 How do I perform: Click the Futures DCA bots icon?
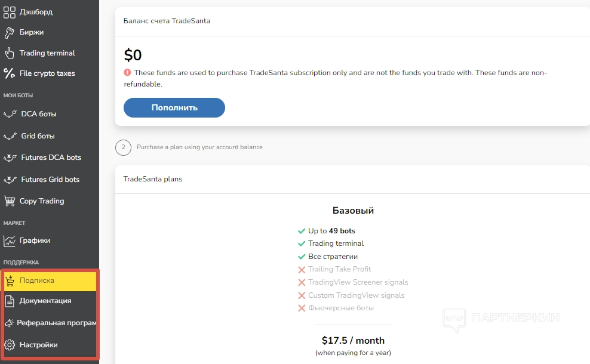[x=10, y=158]
